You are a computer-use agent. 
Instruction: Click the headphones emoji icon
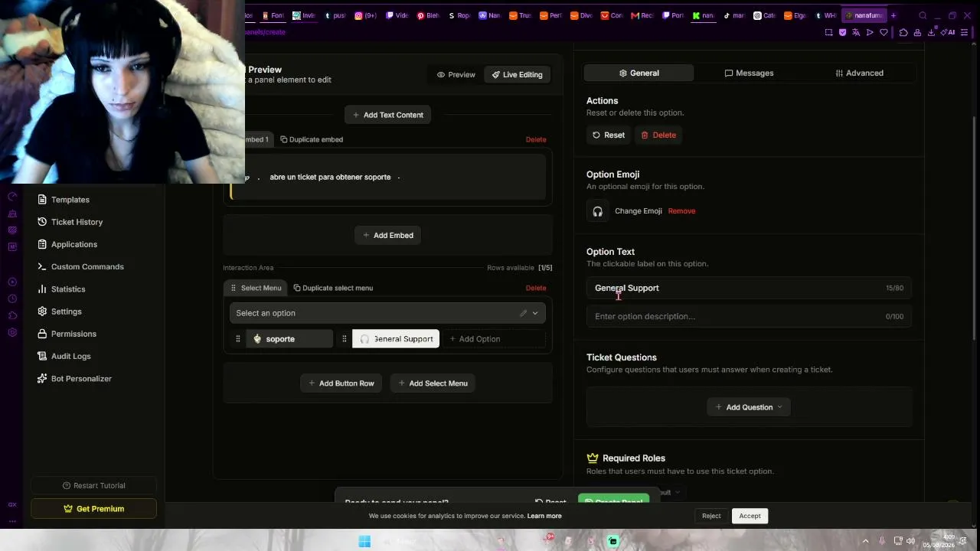(x=597, y=211)
